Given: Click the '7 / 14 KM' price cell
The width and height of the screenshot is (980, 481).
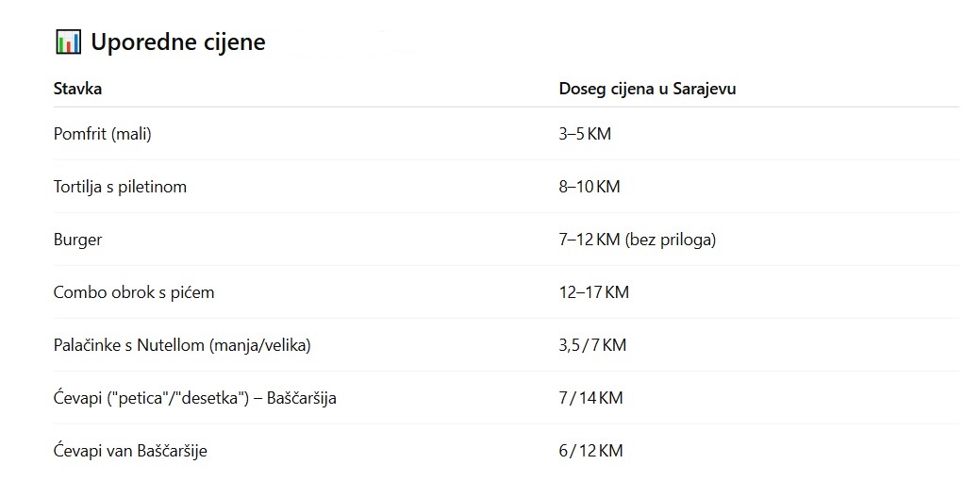Looking at the screenshot, I should click(590, 398).
